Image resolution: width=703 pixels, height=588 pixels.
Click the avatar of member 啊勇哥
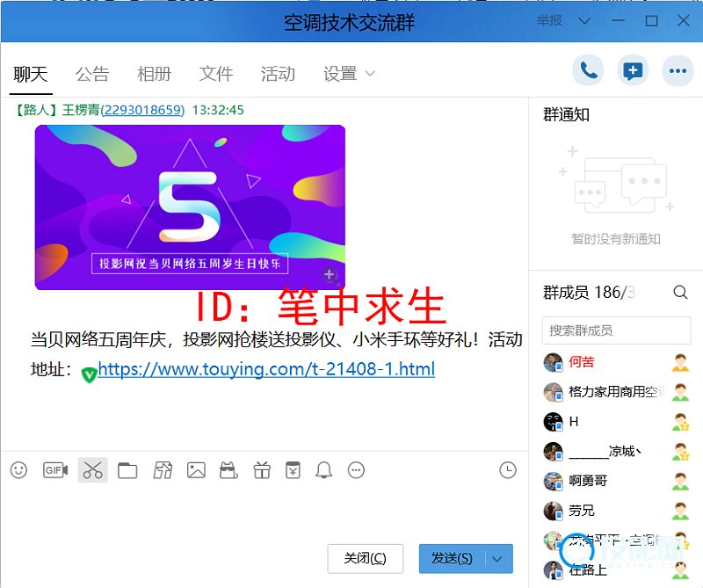point(554,482)
